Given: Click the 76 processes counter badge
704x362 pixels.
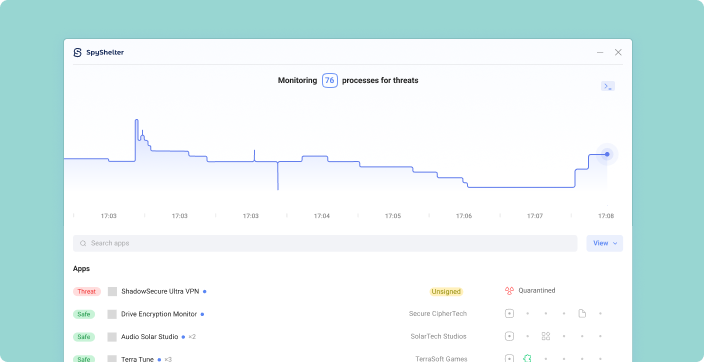Looking at the screenshot, I should tap(330, 80).
